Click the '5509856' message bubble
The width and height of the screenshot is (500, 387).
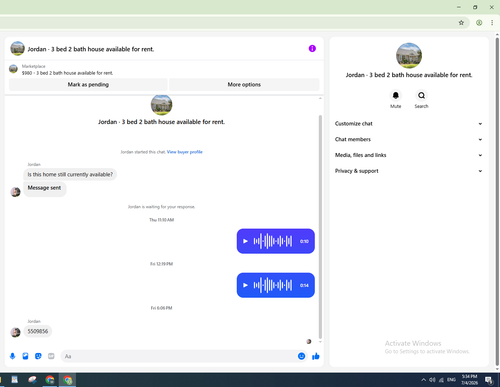coord(38,331)
